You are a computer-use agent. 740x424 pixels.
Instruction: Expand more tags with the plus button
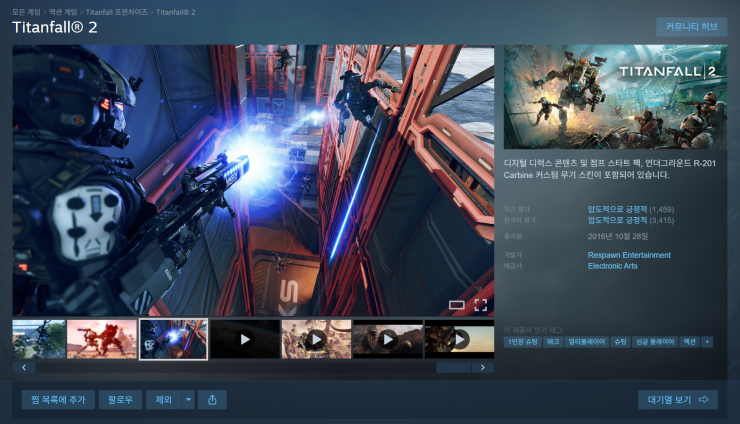(x=707, y=342)
